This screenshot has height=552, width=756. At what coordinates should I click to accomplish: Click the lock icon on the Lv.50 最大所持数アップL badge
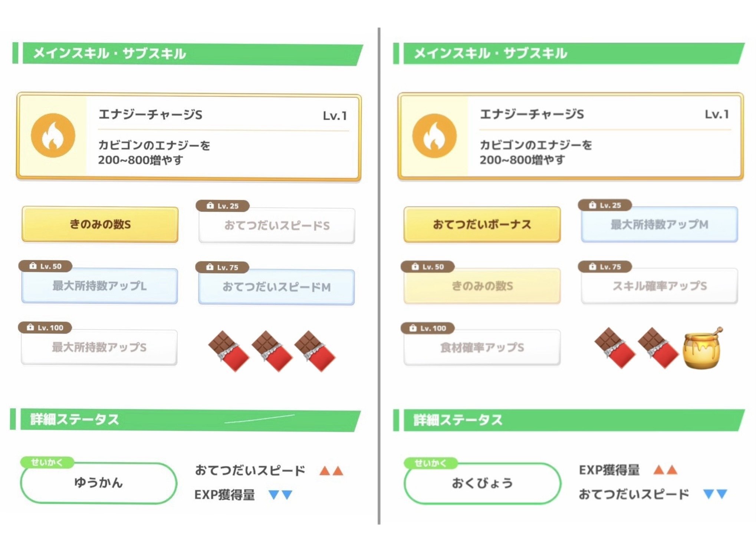pos(33,266)
